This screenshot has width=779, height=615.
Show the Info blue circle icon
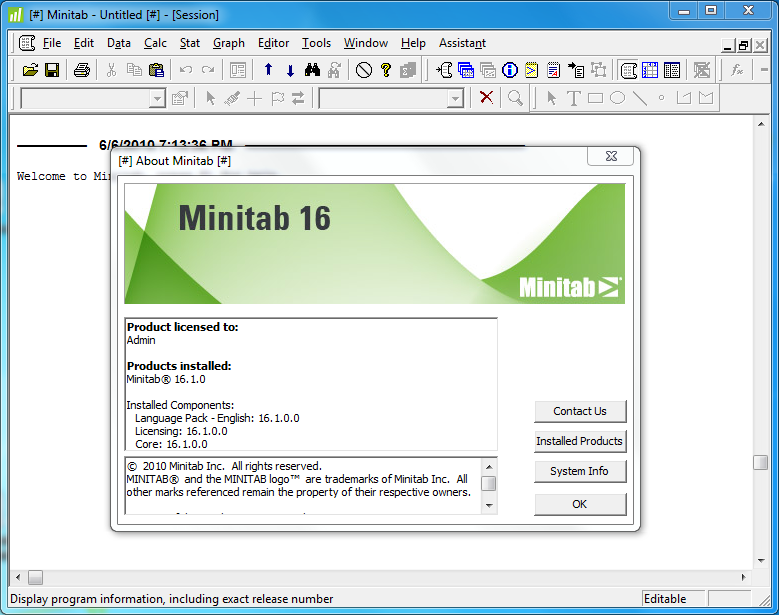(510, 70)
